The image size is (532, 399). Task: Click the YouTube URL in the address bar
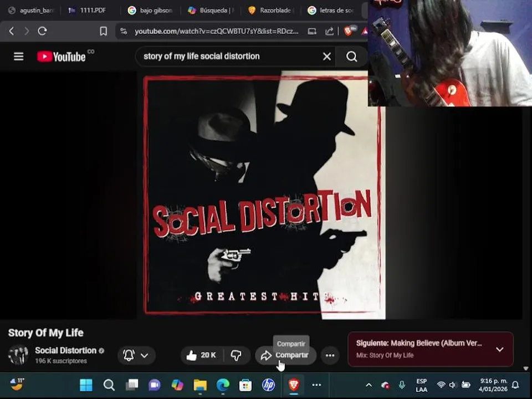pyautogui.click(x=217, y=31)
